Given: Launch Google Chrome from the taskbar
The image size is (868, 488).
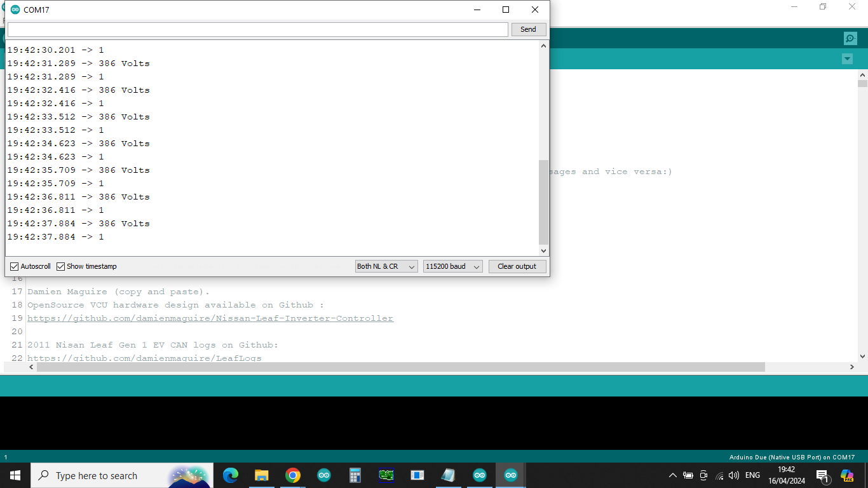Looking at the screenshot, I should [x=292, y=475].
